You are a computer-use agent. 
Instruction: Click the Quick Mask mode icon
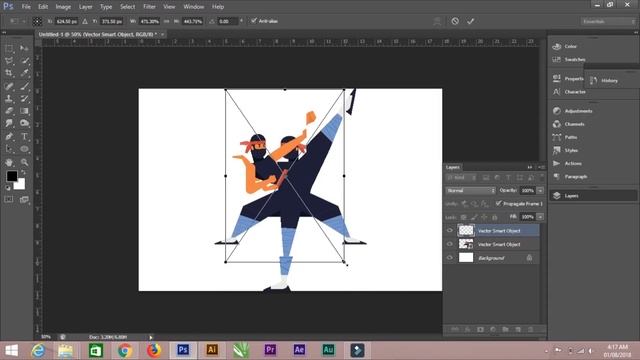tap(9, 200)
